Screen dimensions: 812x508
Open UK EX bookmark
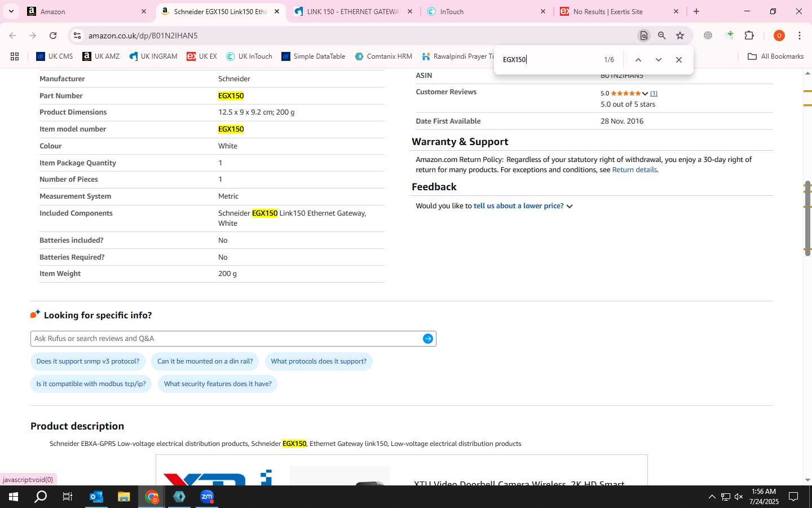click(x=202, y=56)
